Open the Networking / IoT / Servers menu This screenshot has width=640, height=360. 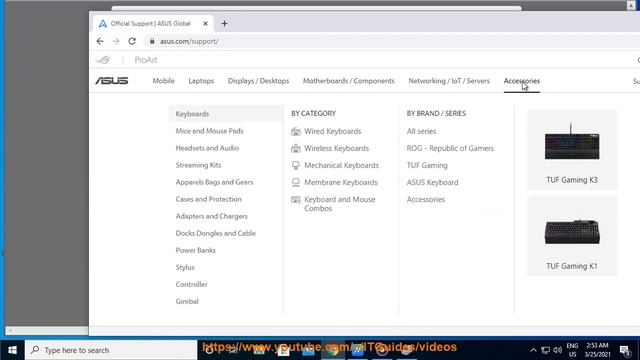pos(449,81)
